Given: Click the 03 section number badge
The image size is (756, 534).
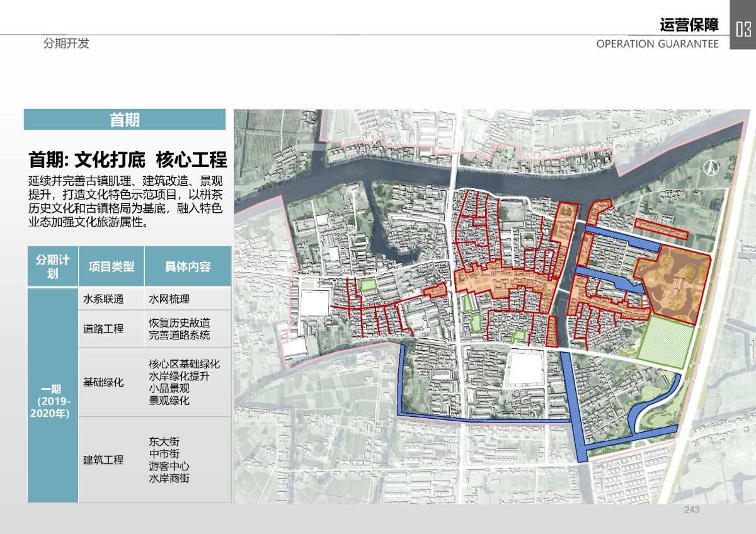Looking at the screenshot, I should click(743, 28).
